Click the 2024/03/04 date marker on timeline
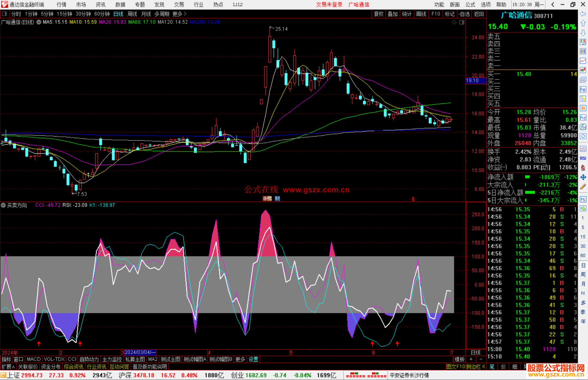This screenshot has height=380, width=588. [140, 352]
